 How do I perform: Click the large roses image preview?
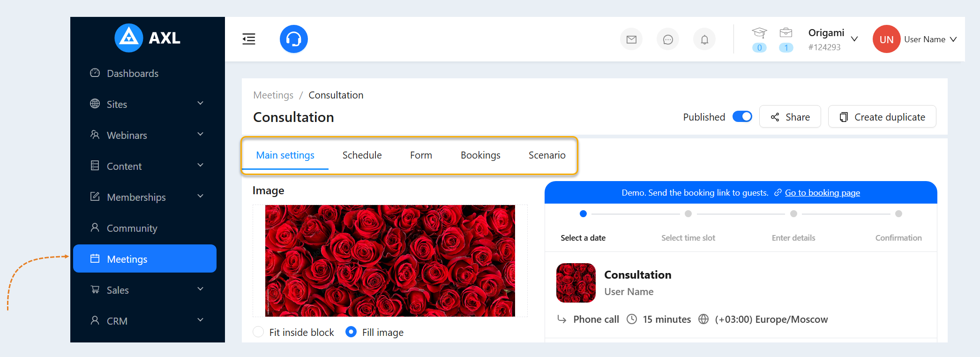tap(390, 261)
